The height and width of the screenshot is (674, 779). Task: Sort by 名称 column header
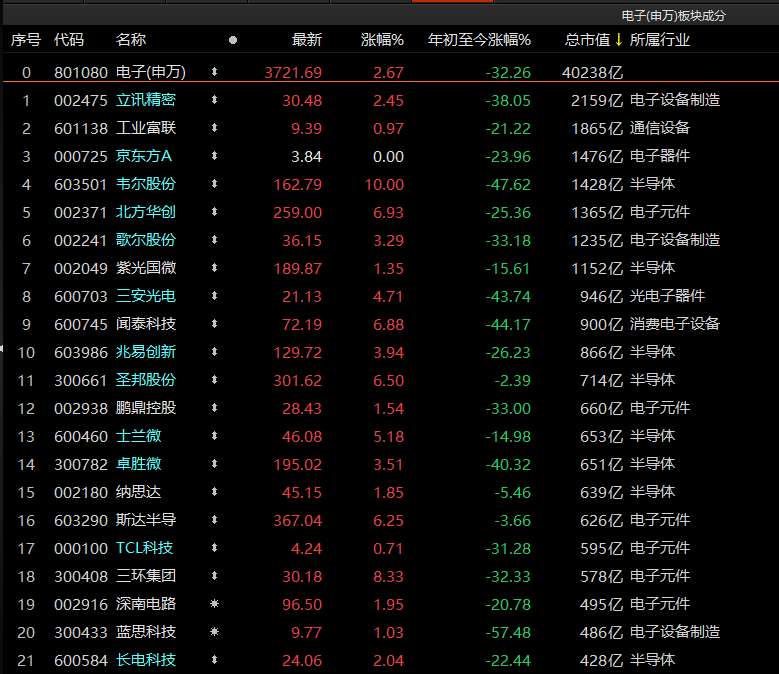pyautogui.click(x=131, y=40)
